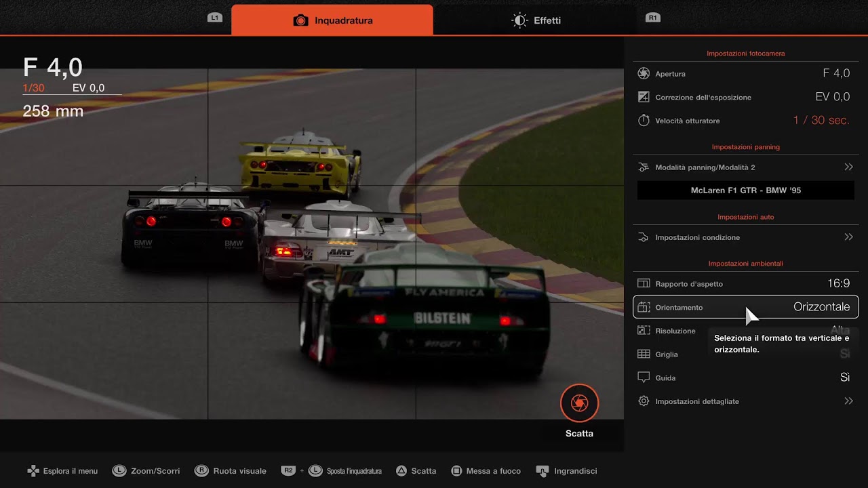
Task: Click the Ingrandisci touchpad icon
Action: point(542,470)
